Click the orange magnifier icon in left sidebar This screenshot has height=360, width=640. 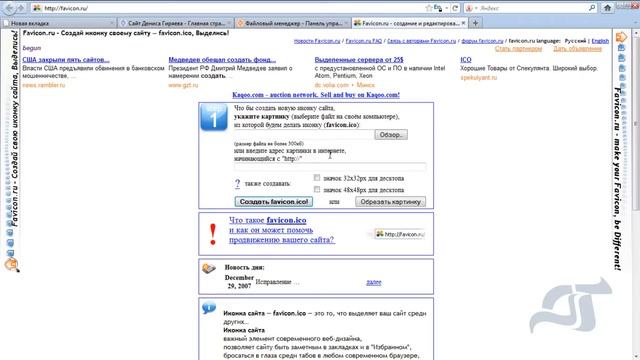[x=11, y=265]
